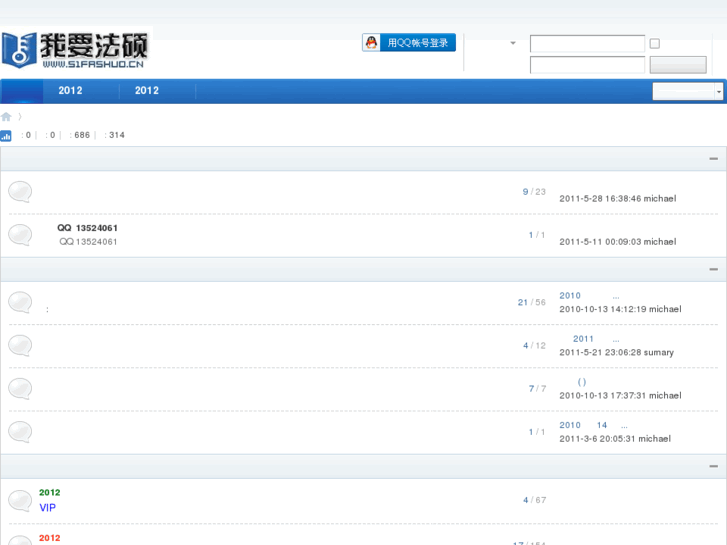Click the post time 2010-10-13 17:37:31 michael
This screenshot has width=727, height=545.
[x=620, y=396]
